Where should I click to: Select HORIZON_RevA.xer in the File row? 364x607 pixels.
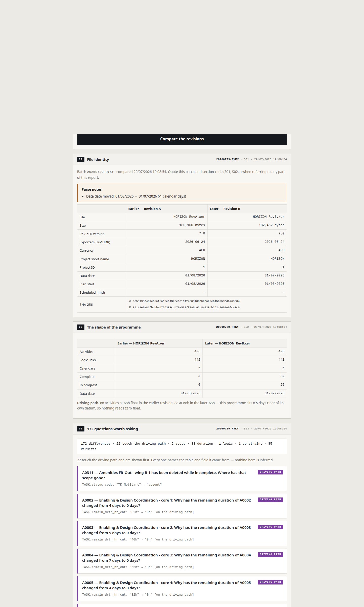click(x=189, y=217)
